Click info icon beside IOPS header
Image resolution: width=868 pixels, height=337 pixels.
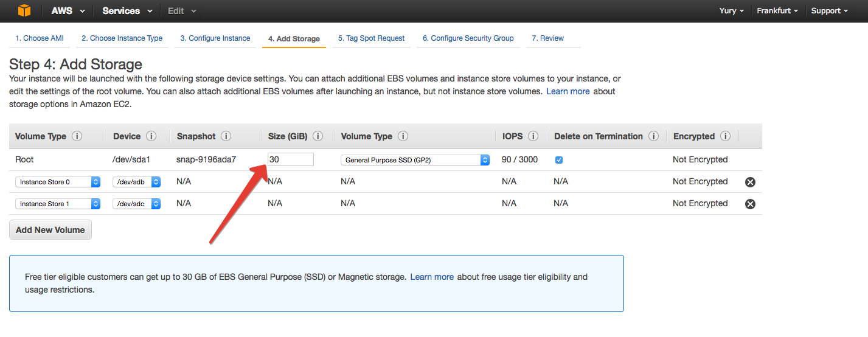click(x=533, y=136)
